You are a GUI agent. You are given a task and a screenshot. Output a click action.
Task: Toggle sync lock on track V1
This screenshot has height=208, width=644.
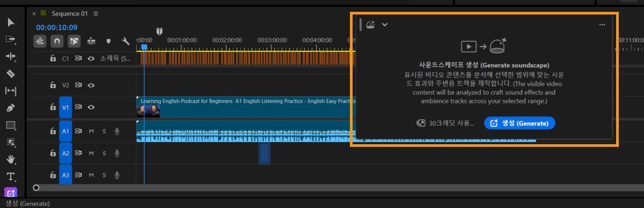[78, 107]
